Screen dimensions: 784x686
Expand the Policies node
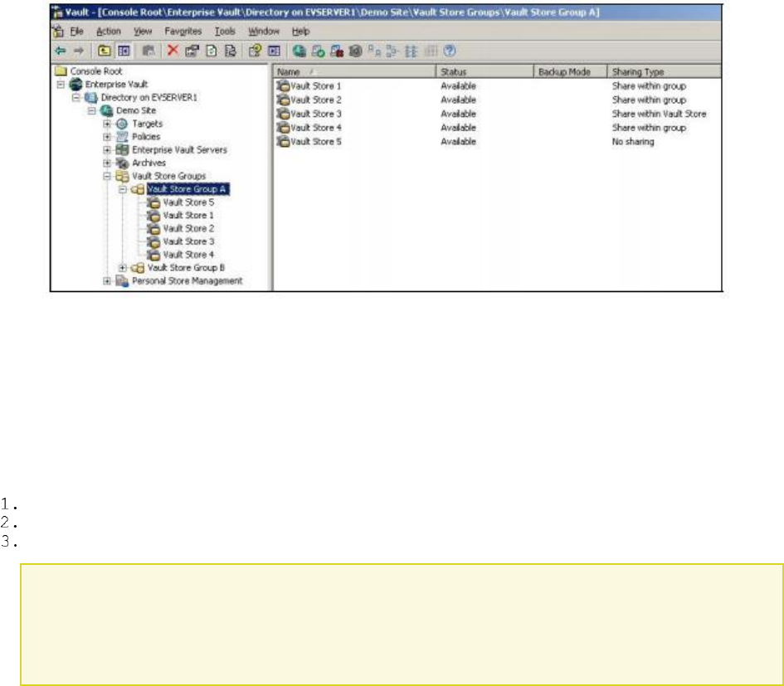107,137
